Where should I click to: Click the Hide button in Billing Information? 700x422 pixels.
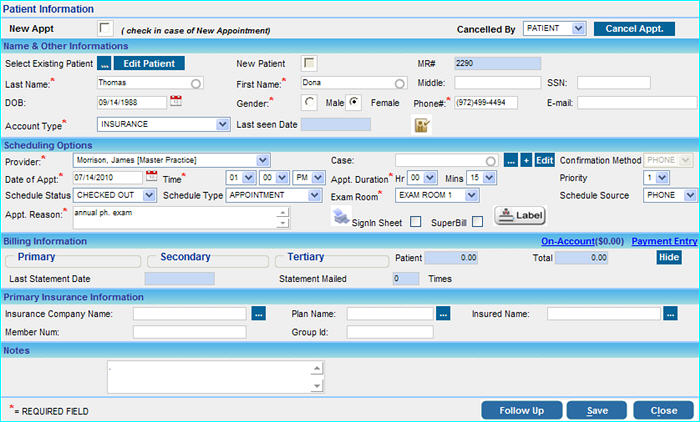[669, 257]
